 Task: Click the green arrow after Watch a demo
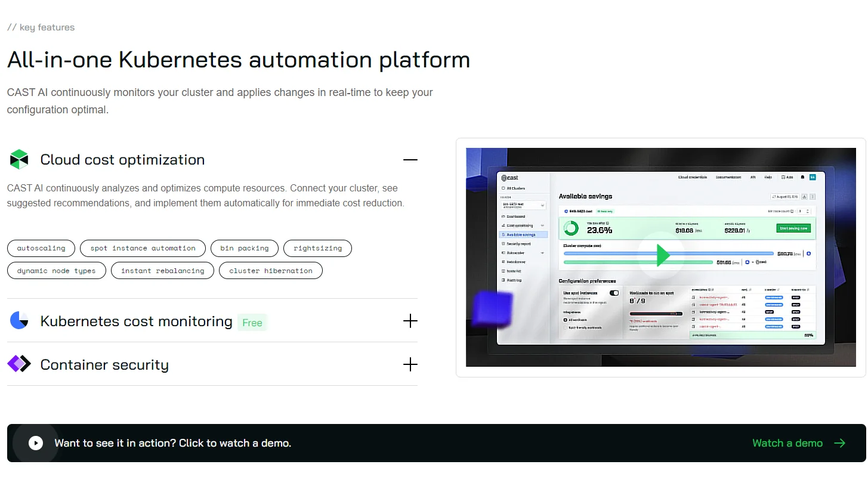click(x=840, y=443)
